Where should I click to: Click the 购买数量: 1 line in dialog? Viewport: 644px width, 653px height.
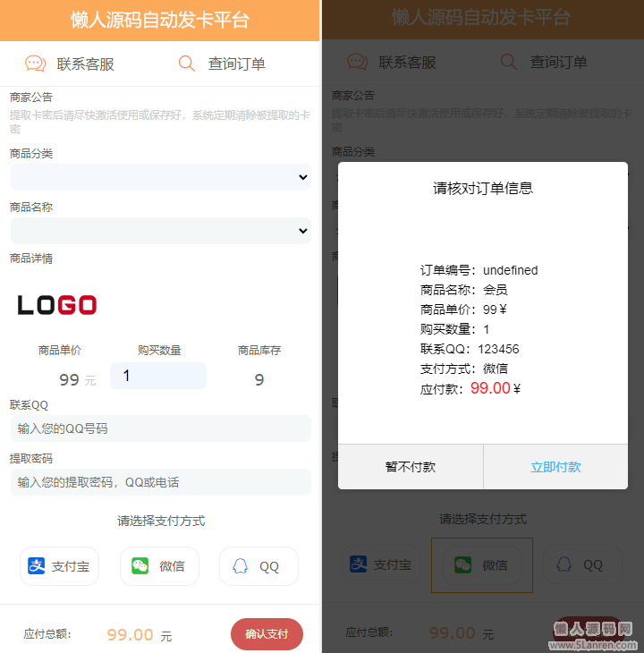[x=454, y=329]
